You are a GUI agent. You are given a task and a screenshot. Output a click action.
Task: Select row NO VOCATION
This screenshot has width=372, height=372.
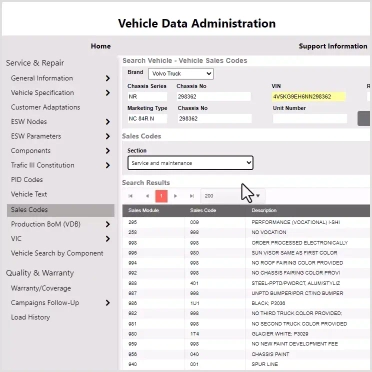point(246,232)
